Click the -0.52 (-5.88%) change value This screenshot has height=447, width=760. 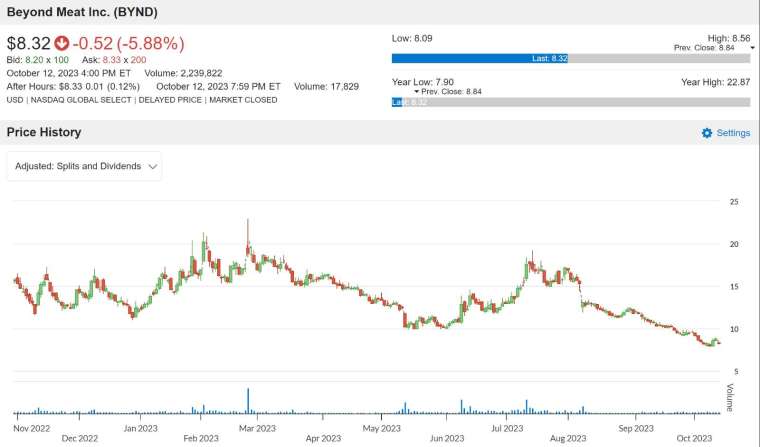[x=128, y=43]
